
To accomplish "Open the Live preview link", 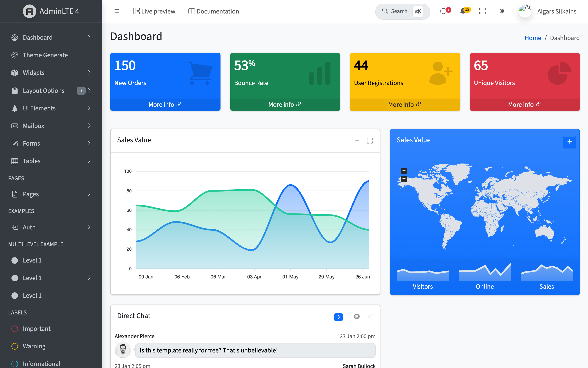I will (154, 11).
